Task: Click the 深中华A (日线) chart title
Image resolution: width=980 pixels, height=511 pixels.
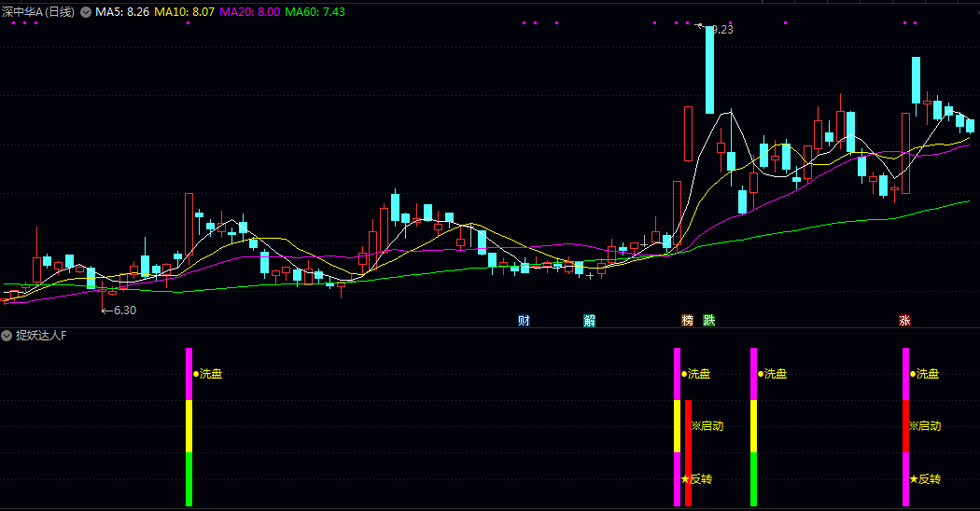Action: pos(41,13)
